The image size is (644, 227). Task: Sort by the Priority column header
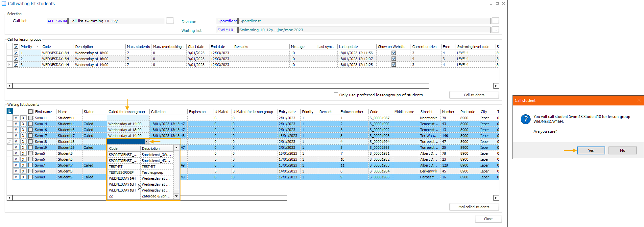27,47
